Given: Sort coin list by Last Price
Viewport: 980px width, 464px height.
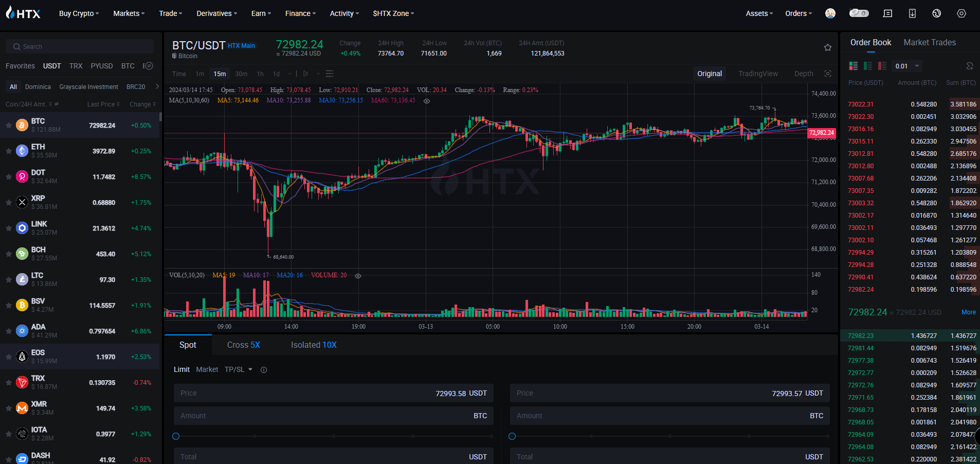Looking at the screenshot, I should pos(103,104).
